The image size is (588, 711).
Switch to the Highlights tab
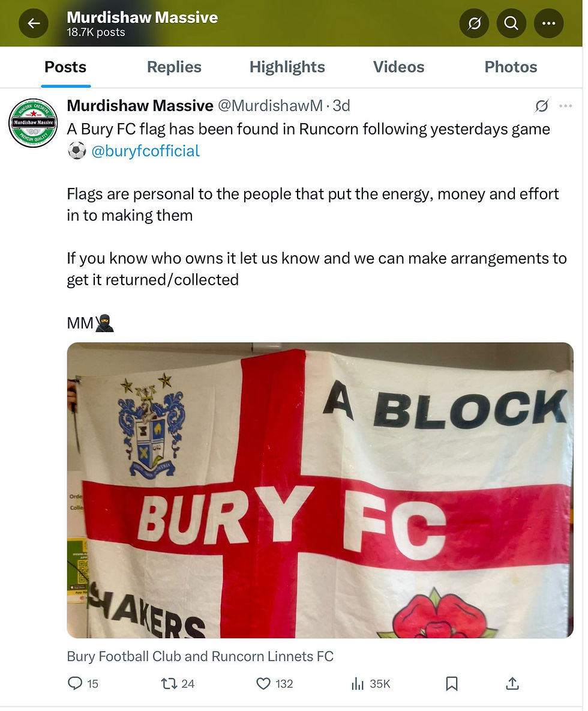pos(287,67)
